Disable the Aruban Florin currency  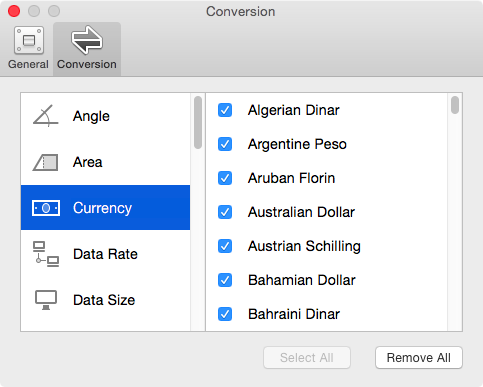click(225, 178)
